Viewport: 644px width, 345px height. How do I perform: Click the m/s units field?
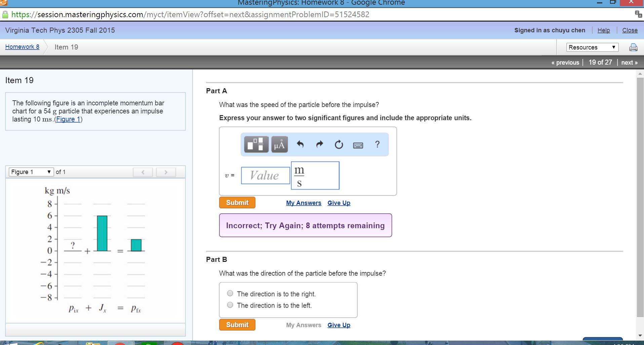pyautogui.click(x=315, y=176)
